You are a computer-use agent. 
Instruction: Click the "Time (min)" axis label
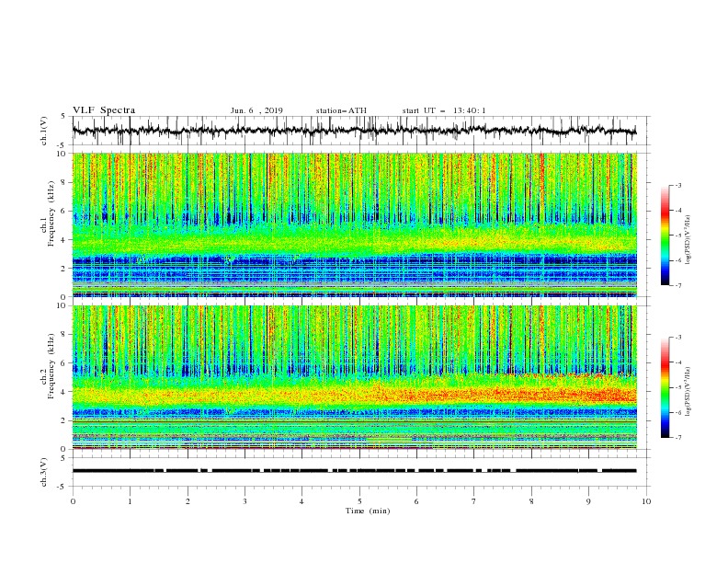368,511
